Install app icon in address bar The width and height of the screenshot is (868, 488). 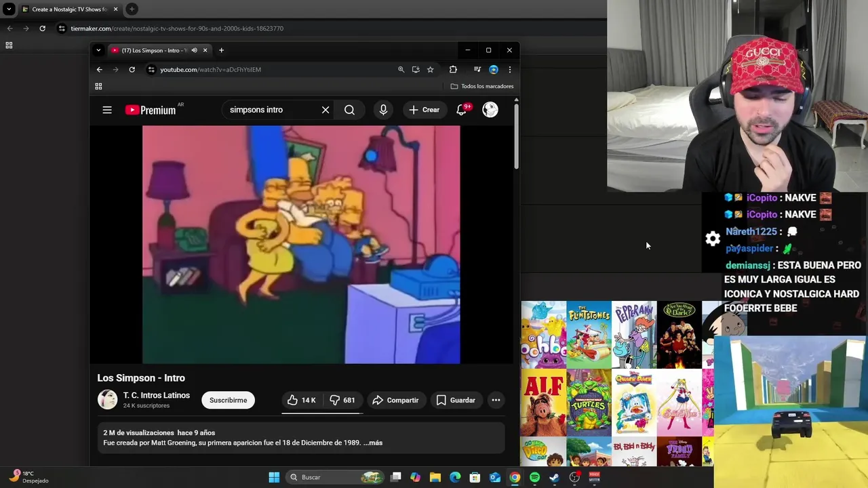[x=416, y=69]
